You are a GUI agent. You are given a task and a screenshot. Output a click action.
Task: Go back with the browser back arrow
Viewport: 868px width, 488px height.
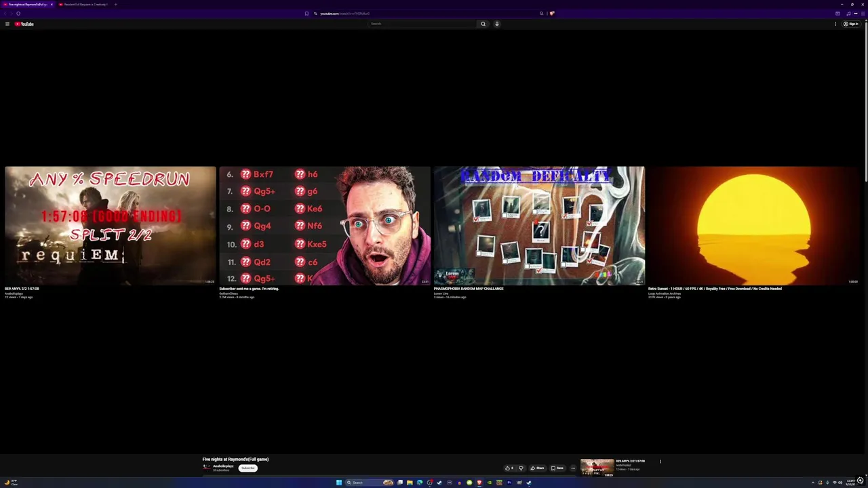click(x=5, y=14)
